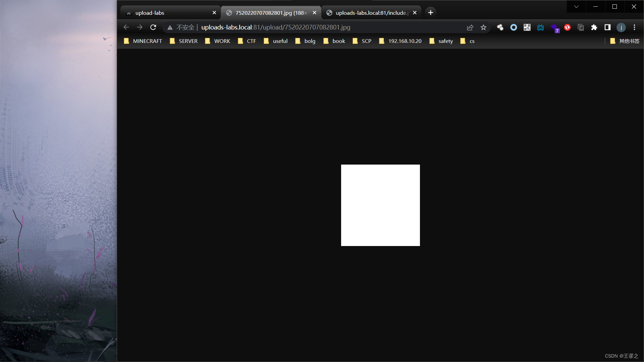Open the grey dots extension icon
This screenshot has height=362, width=644.
click(x=500, y=27)
